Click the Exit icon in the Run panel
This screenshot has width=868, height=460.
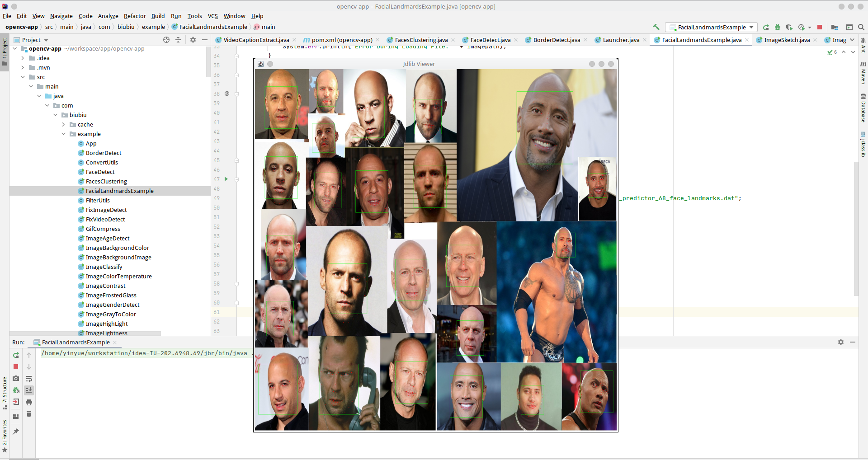16,402
